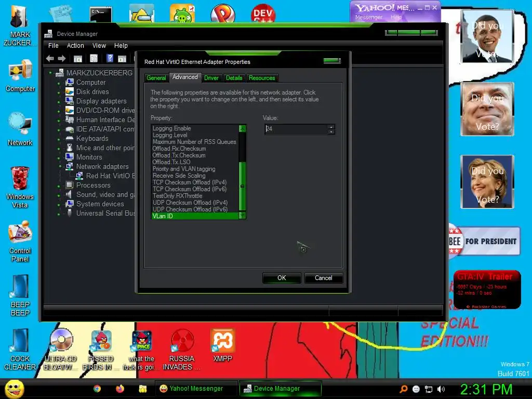Viewport: 532px width, 399px height.
Task: Expand the Keyboards node
Action: 59,139
